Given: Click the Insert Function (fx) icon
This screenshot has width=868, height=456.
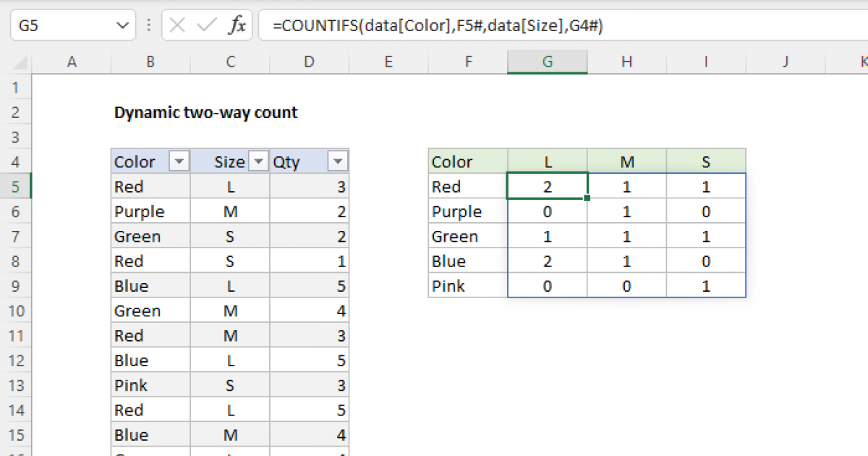Looking at the screenshot, I should (x=239, y=25).
